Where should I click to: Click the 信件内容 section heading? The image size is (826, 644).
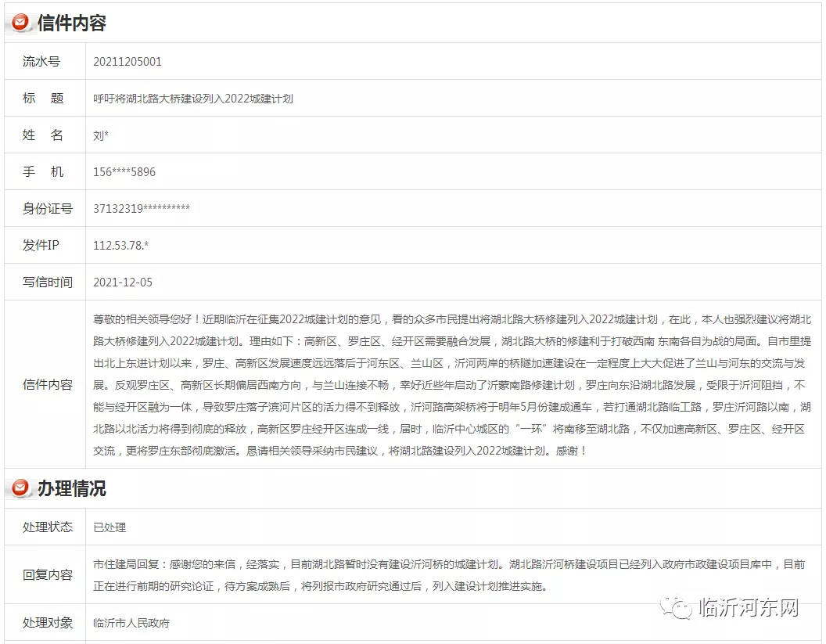(72, 23)
